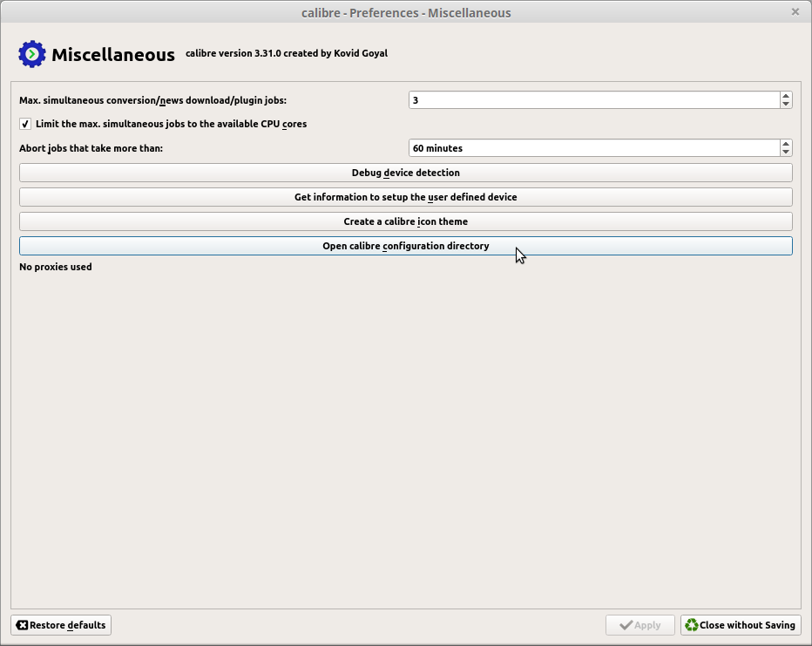This screenshot has height=646, width=812.
Task: Click the Max. simultaneous conversion jobs label
Action: 152,100
